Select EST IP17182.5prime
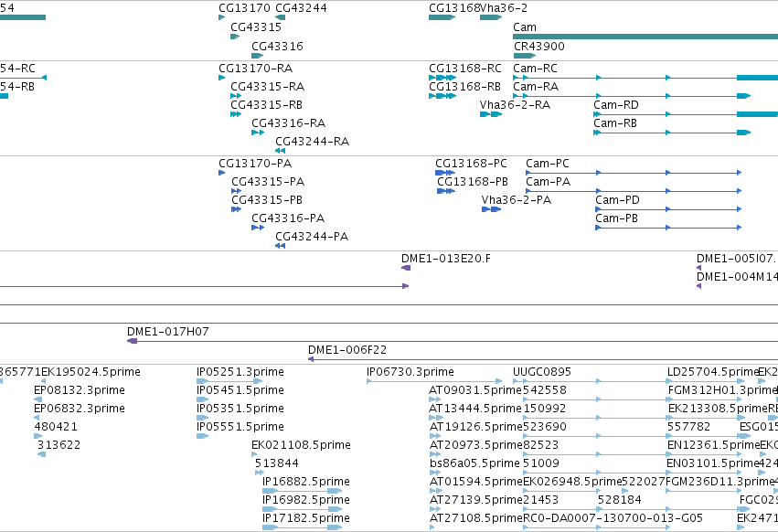The height and width of the screenshot is (532, 778). click(306, 518)
